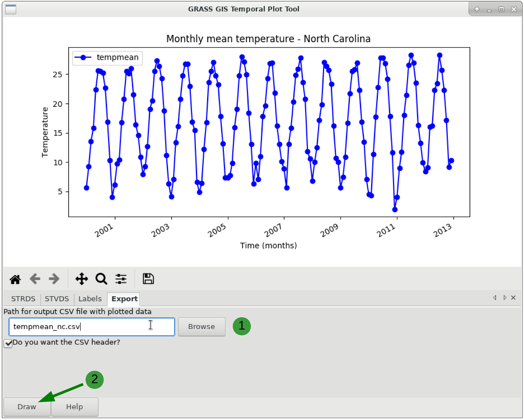Select the Labels tab
Image resolution: width=524 pixels, height=420 pixels.
point(90,299)
